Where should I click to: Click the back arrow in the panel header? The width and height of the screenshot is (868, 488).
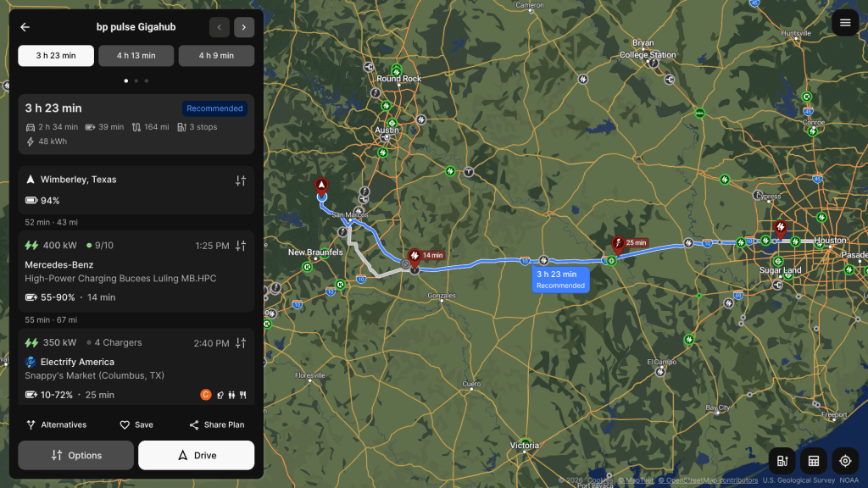click(x=25, y=27)
